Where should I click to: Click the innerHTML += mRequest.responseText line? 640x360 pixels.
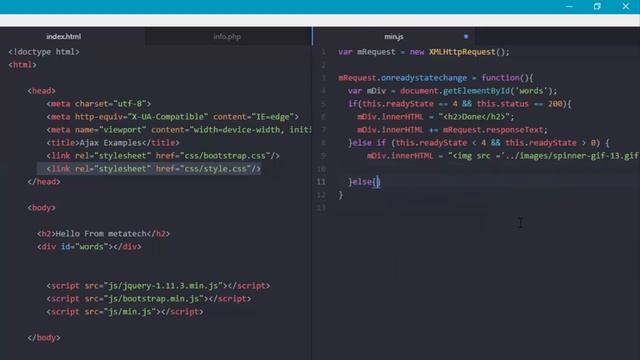point(452,130)
